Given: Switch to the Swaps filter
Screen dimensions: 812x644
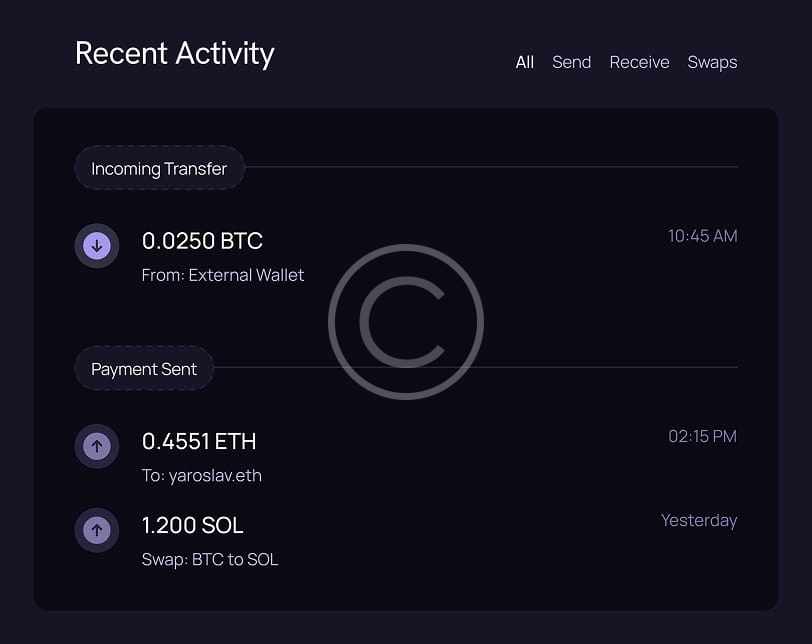Looking at the screenshot, I should tap(712, 62).
